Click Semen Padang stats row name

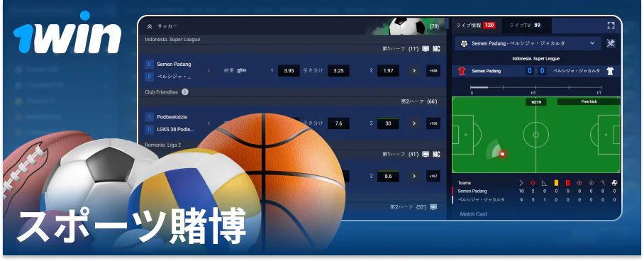pyautogui.click(x=472, y=191)
